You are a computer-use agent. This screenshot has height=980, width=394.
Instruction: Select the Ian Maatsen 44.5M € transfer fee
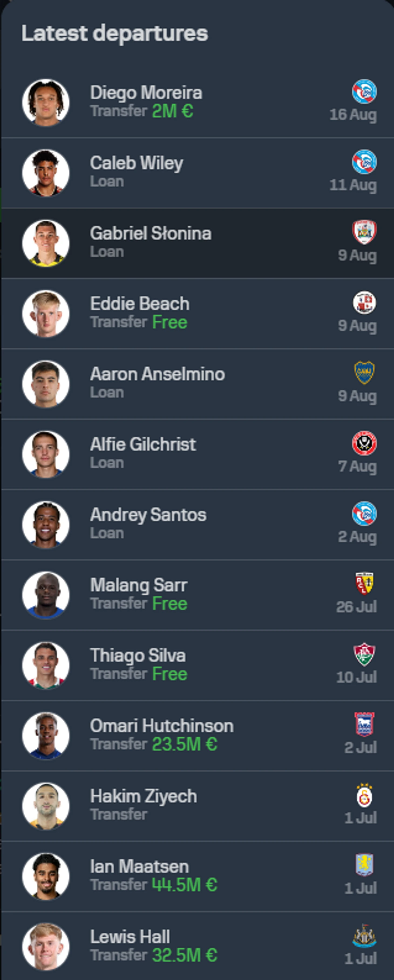pos(184,885)
